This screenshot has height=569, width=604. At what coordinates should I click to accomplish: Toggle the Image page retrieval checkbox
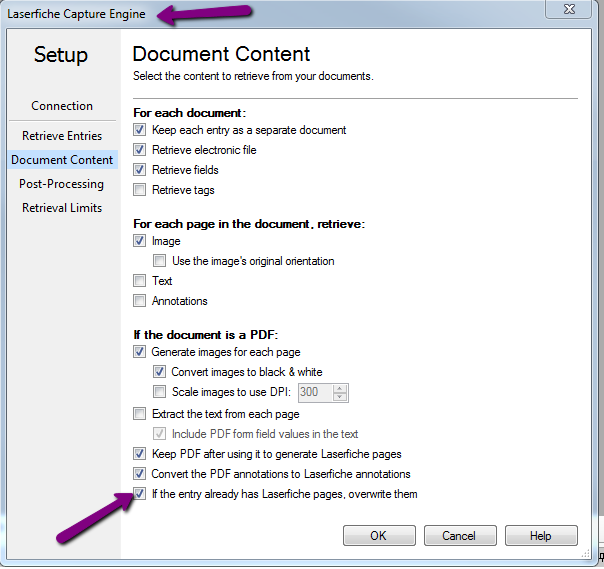[139, 241]
